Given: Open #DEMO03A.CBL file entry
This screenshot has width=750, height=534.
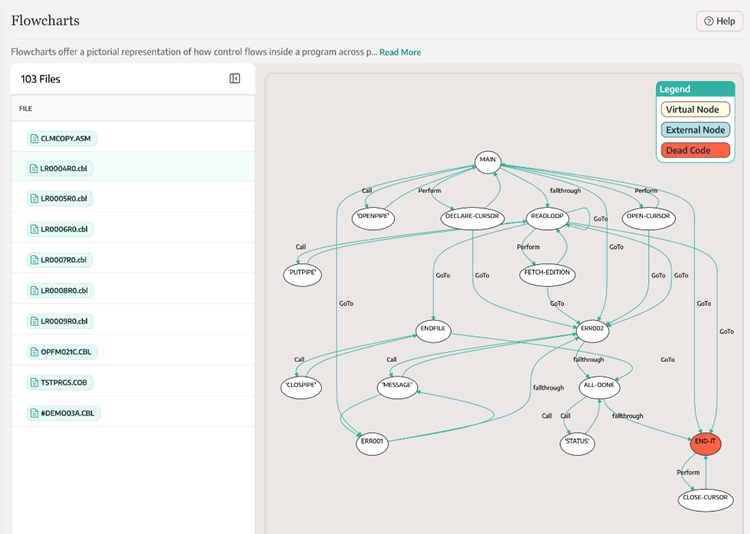Looking at the screenshot, I should click(x=63, y=413).
